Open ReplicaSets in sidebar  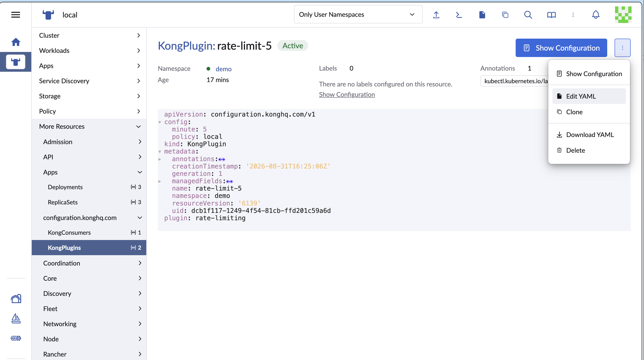point(89,202)
